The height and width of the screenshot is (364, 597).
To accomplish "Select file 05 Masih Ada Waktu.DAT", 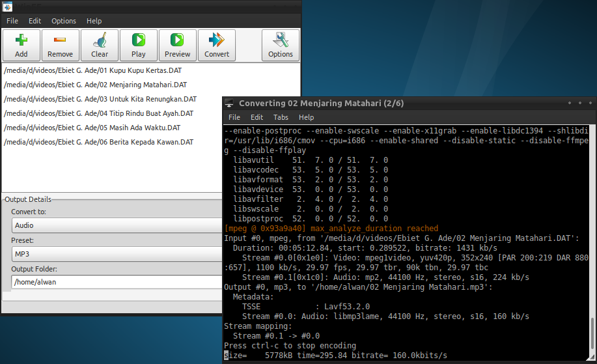I will point(92,128).
